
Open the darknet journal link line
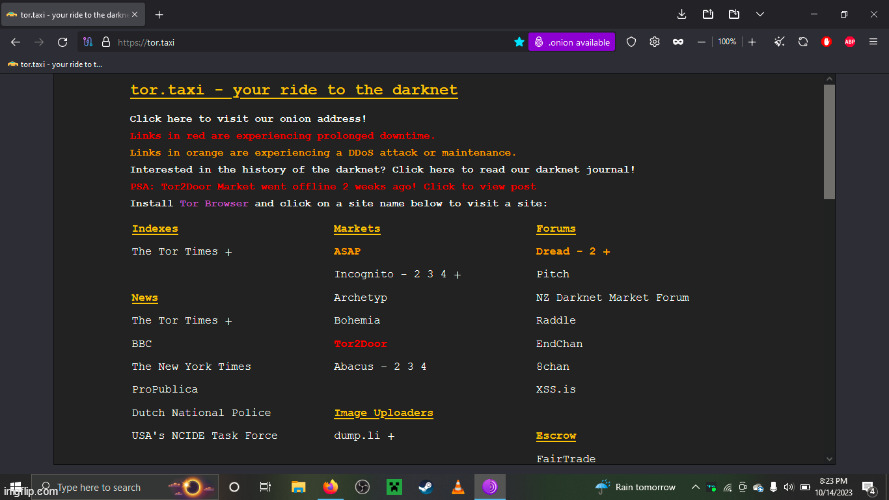(x=383, y=170)
